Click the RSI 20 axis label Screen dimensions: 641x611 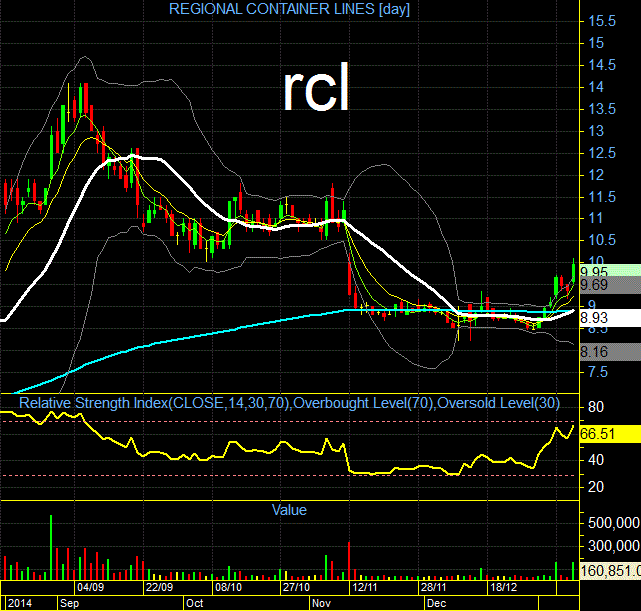(596, 486)
